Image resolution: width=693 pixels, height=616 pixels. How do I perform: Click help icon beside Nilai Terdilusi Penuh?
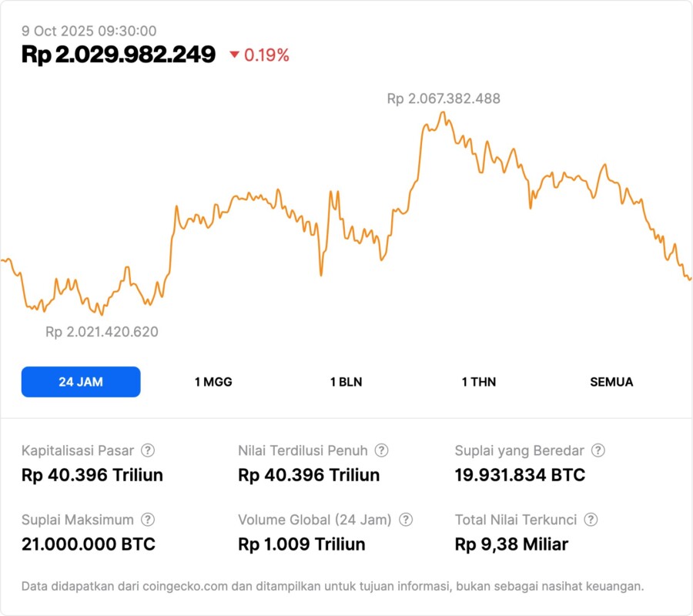coord(381,450)
